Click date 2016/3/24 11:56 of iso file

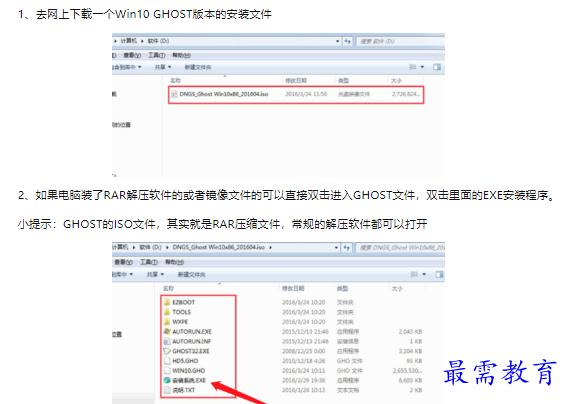[306, 94]
